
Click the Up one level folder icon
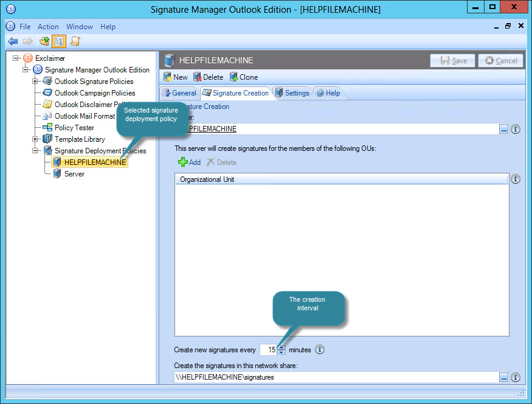pyautogui.click(x=44, y=41)
